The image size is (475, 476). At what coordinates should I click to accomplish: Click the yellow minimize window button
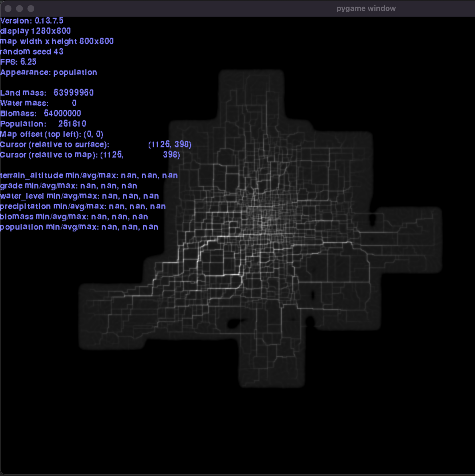click(x=19, y=9)
